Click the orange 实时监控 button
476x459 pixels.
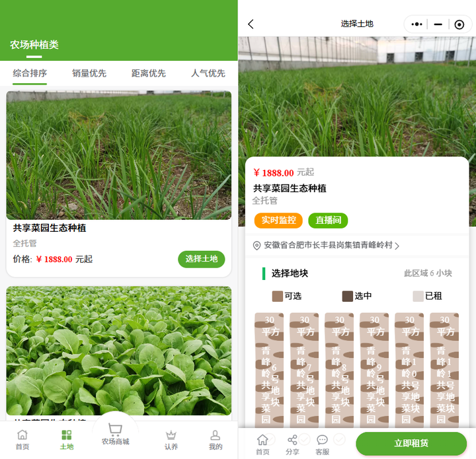(x=278, y=220)
